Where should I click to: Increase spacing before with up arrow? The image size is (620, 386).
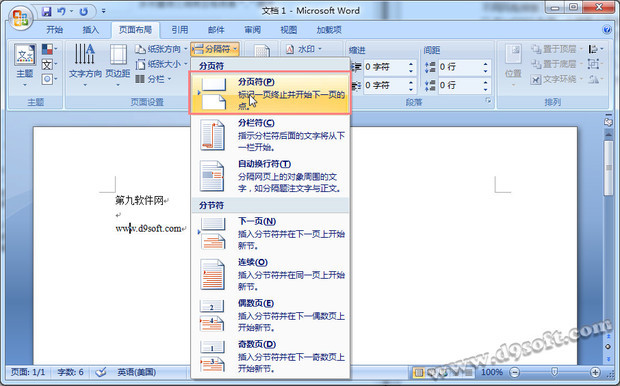point(486,64)
